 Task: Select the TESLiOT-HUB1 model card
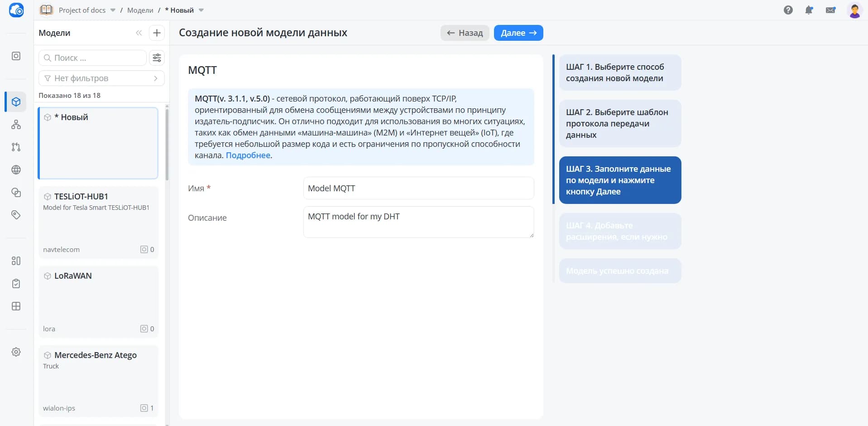(98, 223)
